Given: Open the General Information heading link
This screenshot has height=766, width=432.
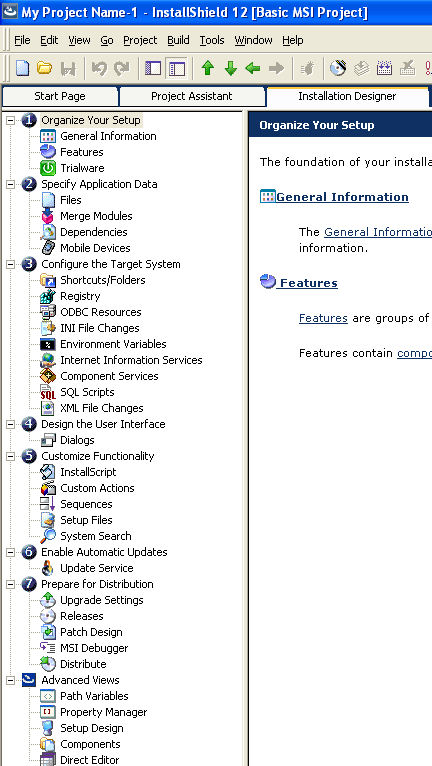Looking at the screenshot, I should [x=342, y=197].
